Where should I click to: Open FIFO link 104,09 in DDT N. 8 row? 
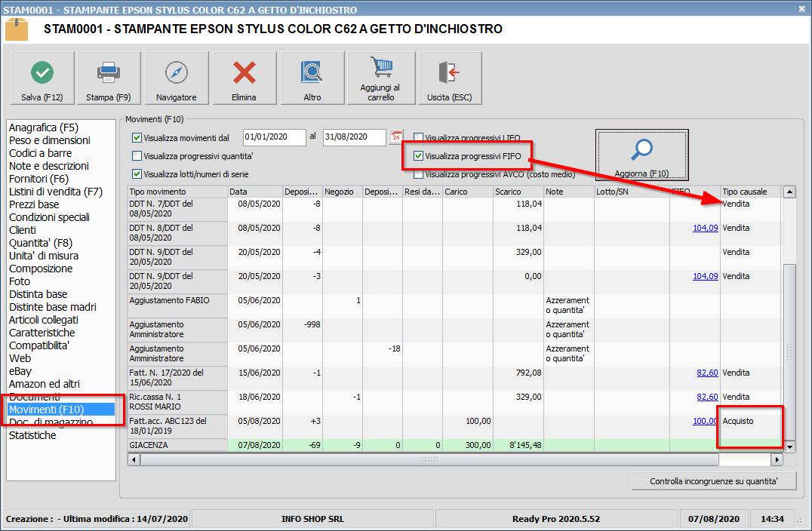tap(706, 228)
